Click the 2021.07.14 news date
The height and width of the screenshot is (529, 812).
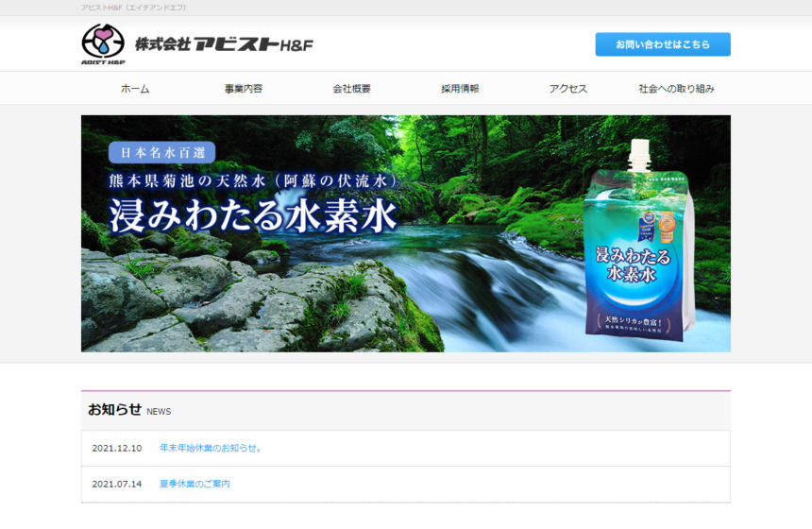point(117,484)
